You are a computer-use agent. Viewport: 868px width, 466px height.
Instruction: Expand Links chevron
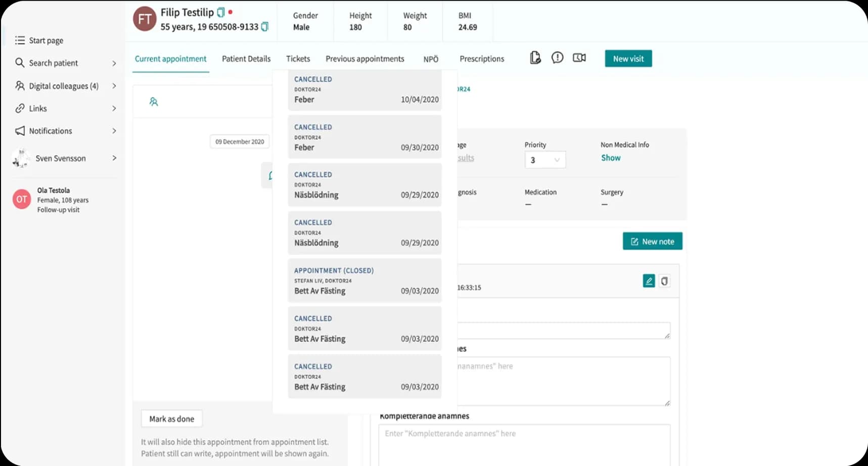pyautogui.click(x=114, y=108)
